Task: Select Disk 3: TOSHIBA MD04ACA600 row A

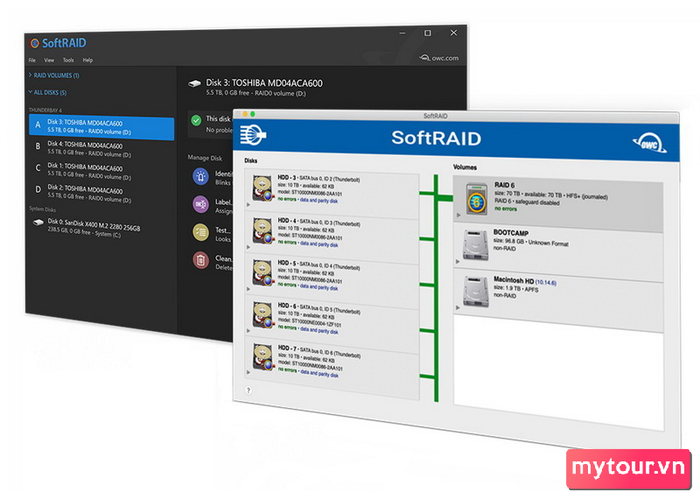Action: coord(101,127)
